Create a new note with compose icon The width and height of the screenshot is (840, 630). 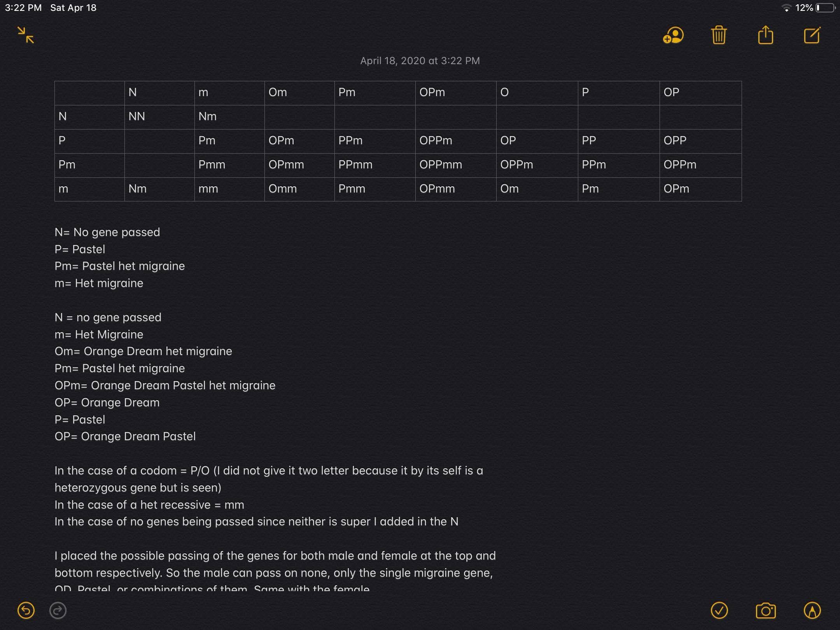pos(812,35)
